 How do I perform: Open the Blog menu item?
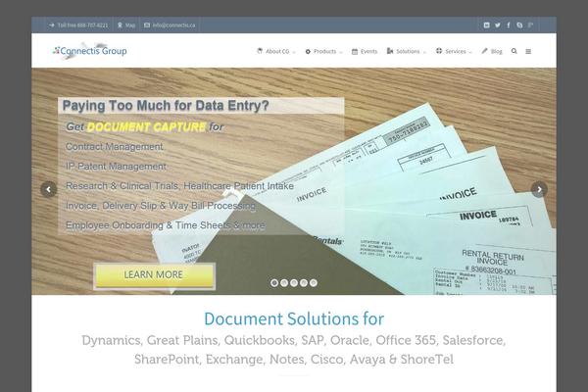[x=492, y=51]
